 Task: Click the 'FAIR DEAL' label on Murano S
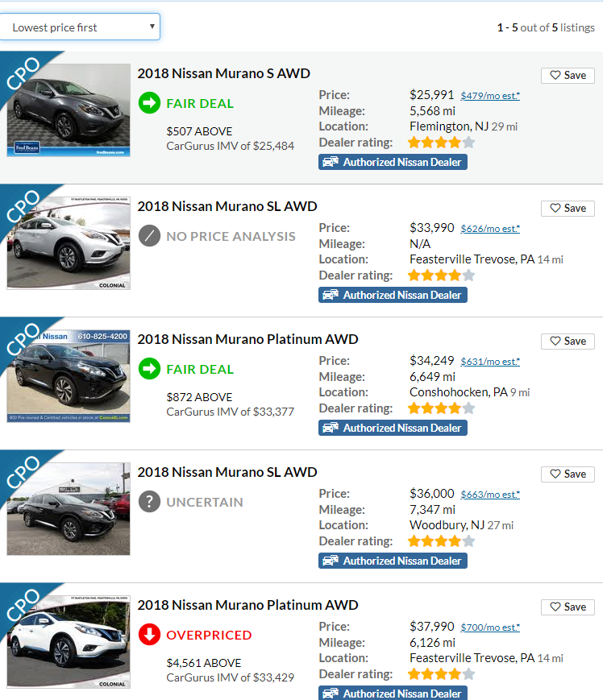pos(200,104)
